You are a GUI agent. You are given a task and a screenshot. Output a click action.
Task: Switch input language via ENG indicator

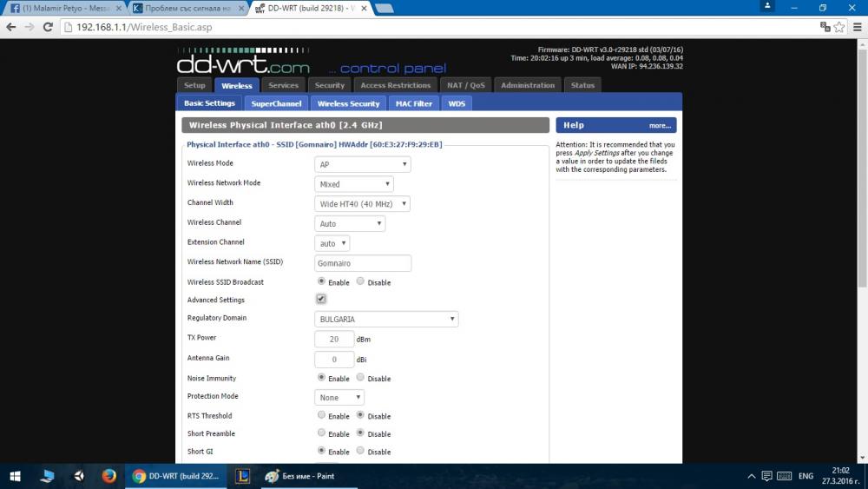(806, 476)
